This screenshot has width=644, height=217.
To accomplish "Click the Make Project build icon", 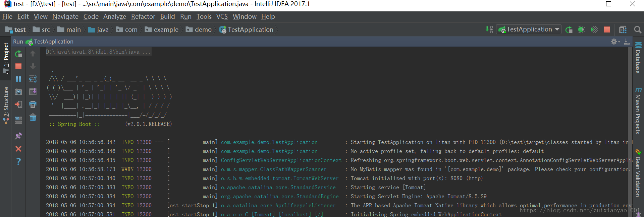I will click(489, 29).
